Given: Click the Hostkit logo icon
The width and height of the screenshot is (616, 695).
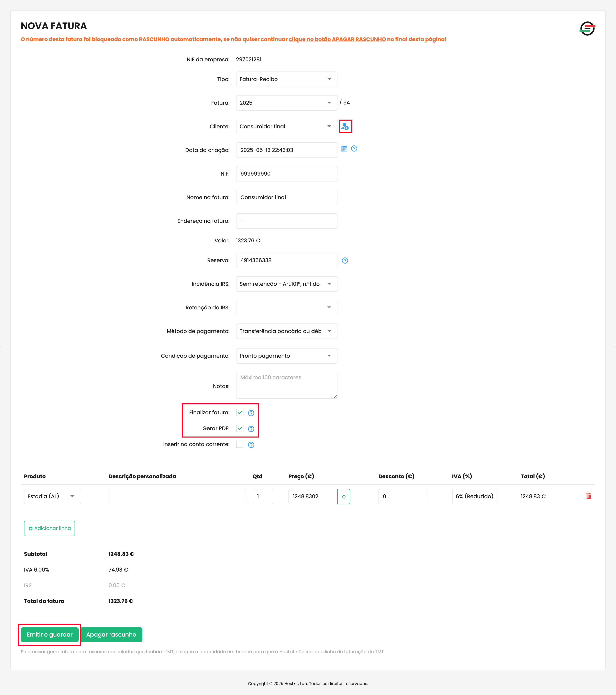Looking at the screenshot, I should pyautogui.click(x=587, y=29).
